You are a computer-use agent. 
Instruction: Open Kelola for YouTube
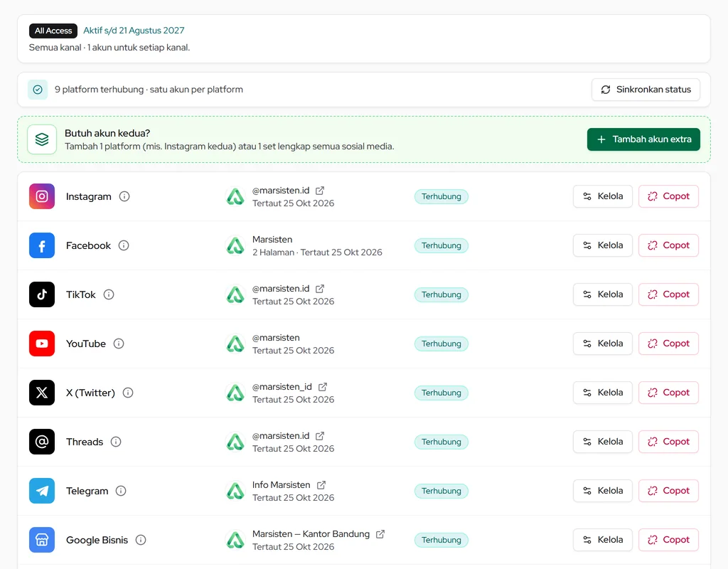(x=603, y=344)
